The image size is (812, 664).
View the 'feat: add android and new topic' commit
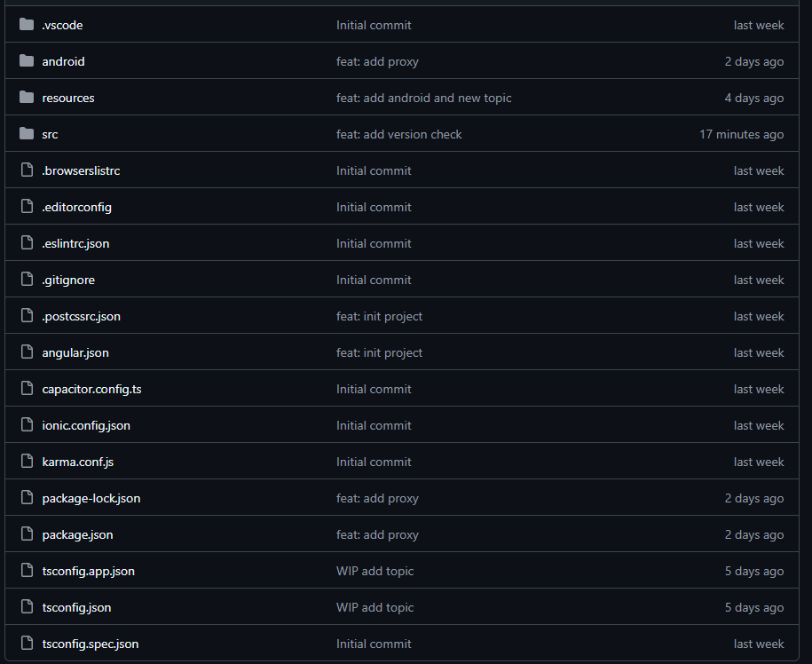pos(423,98)
